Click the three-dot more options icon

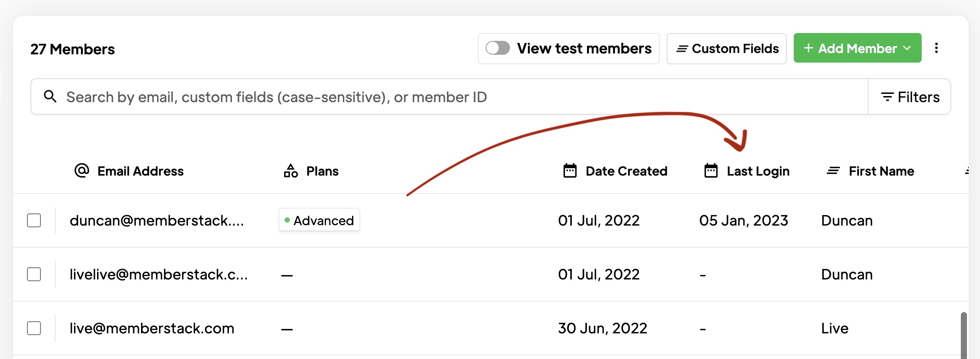tap(936, 48)
